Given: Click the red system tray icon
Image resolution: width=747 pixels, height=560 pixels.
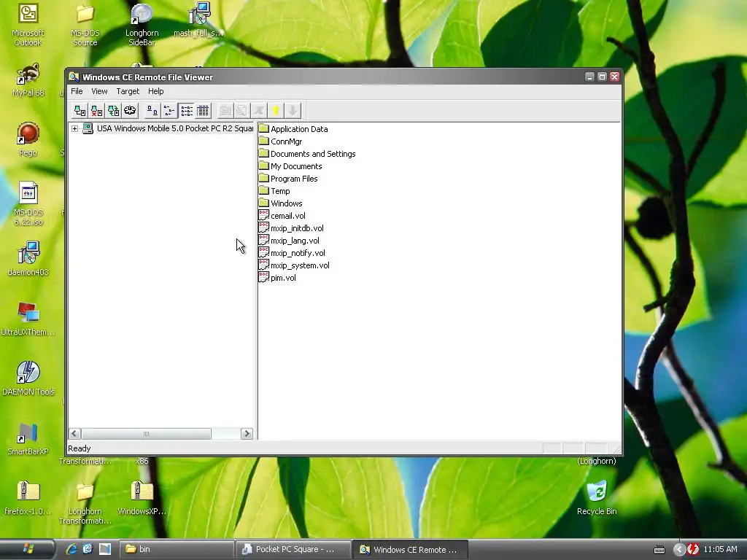Looking at the screenshot, I should [693, 550].
